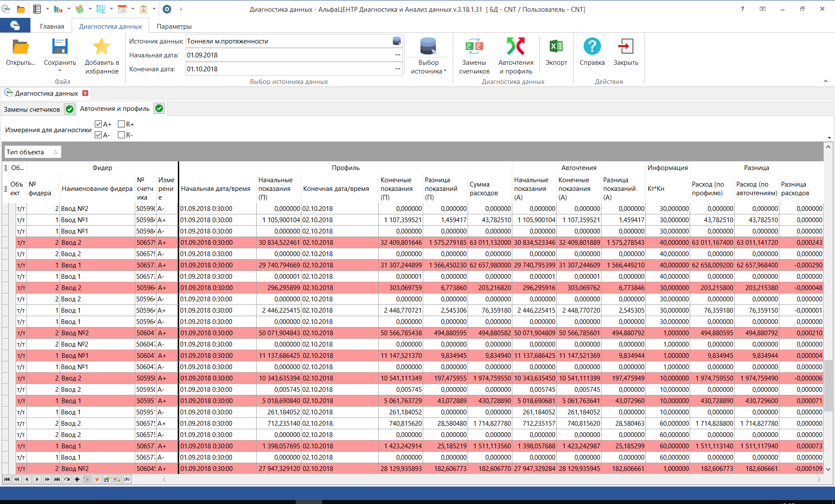Enable the R+ measurement checkbox
Image resolution: width=835 pixels, height=504 pixels.
tap(121, 124)
